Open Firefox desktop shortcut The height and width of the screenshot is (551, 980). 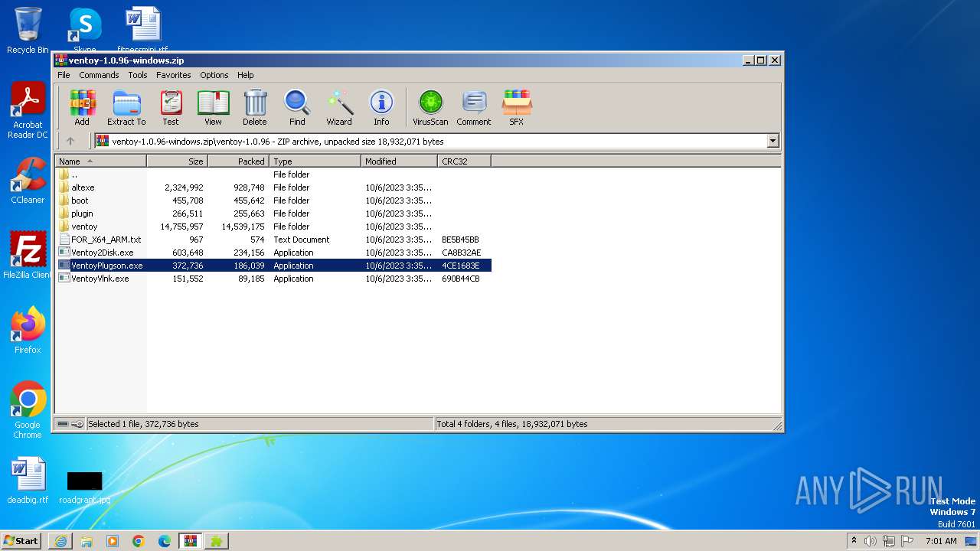(28, 331)
